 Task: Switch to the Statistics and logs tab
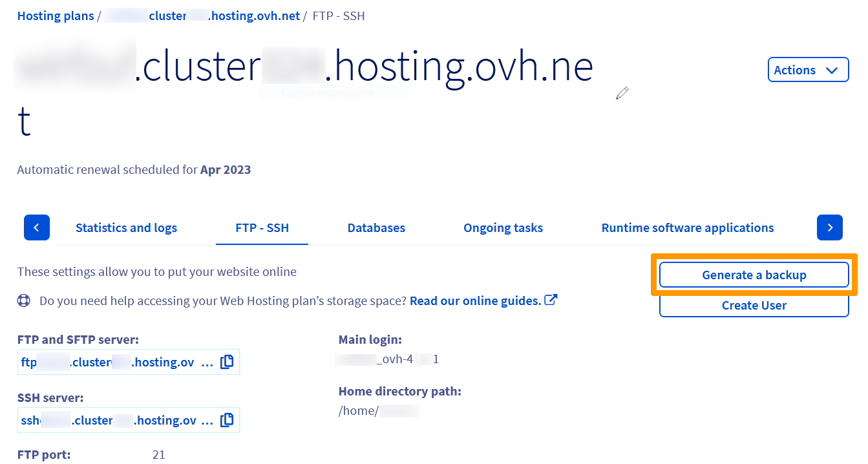pos(126,227)
